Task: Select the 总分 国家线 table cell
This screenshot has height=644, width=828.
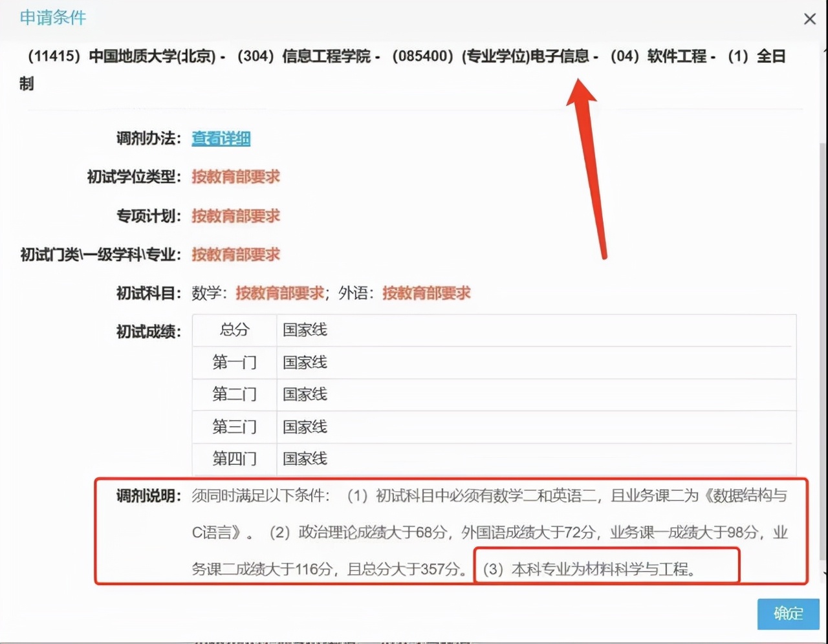Action: pyautogui.click(x=305, y=330)
